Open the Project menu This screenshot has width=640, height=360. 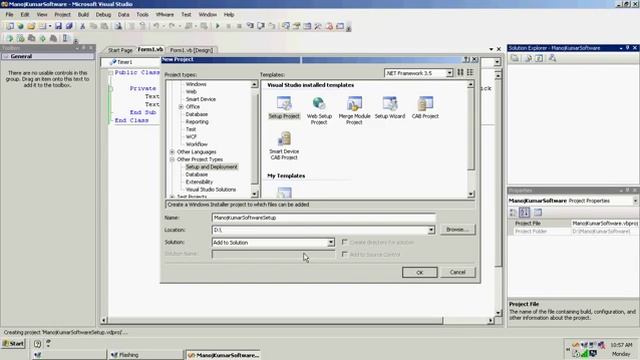click(62, 14)
